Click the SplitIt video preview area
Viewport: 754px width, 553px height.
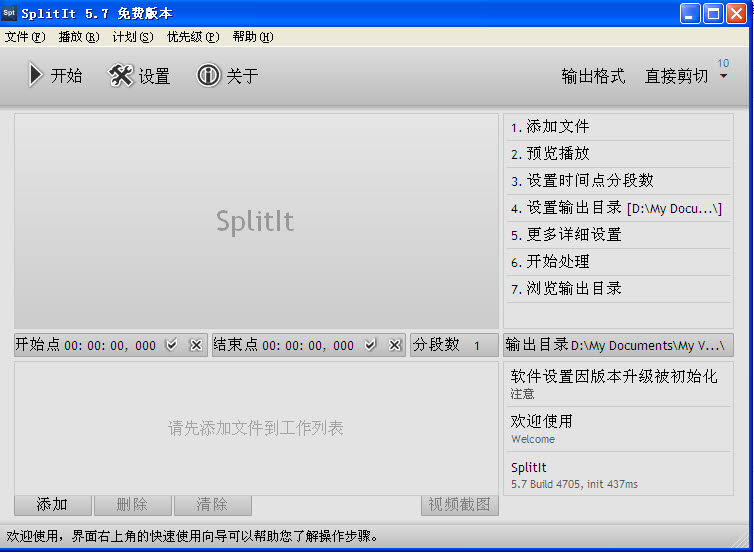[256, 221]
